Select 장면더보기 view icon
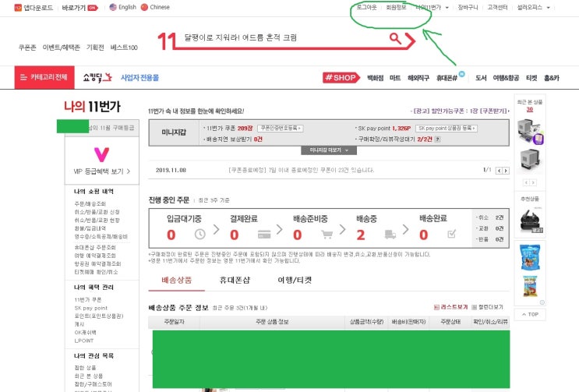 click(x=475, y=307)
